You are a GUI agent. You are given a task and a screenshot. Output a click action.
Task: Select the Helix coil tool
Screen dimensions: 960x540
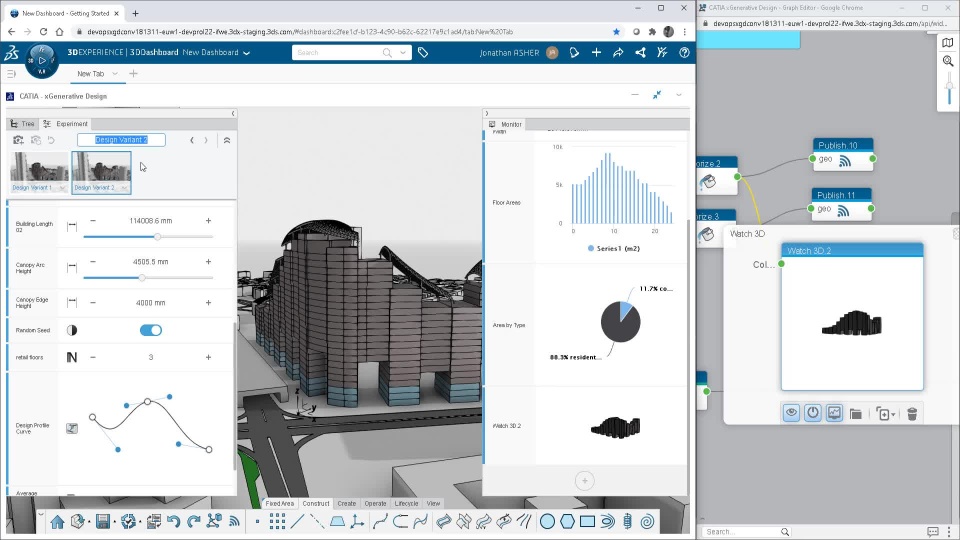click(628, 522)
